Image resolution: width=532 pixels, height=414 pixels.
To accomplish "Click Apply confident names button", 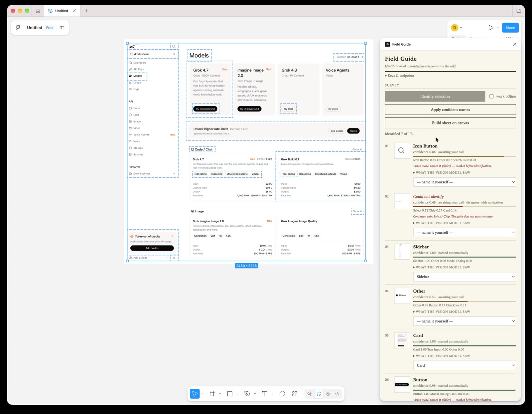I will pyautogui.click(x=450, y=109).
